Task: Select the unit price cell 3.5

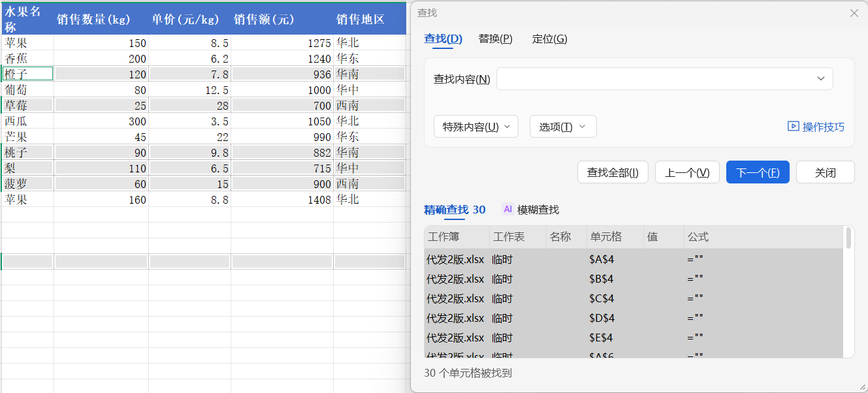Action: 189,121
